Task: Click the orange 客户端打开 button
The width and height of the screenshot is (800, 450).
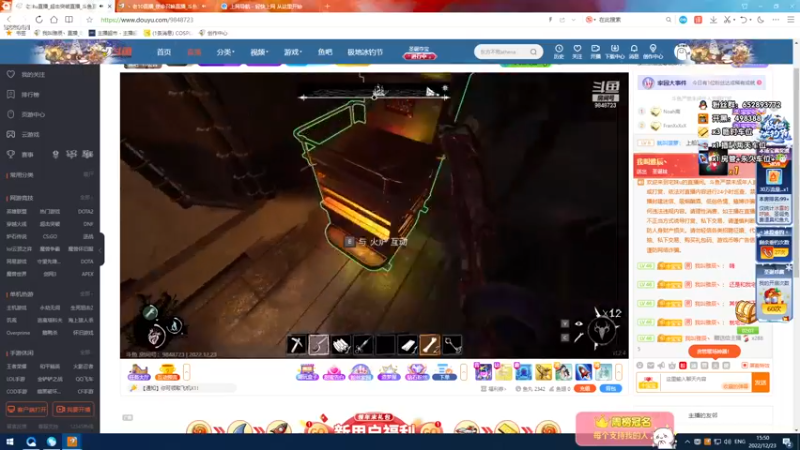Action: (27, 409)
